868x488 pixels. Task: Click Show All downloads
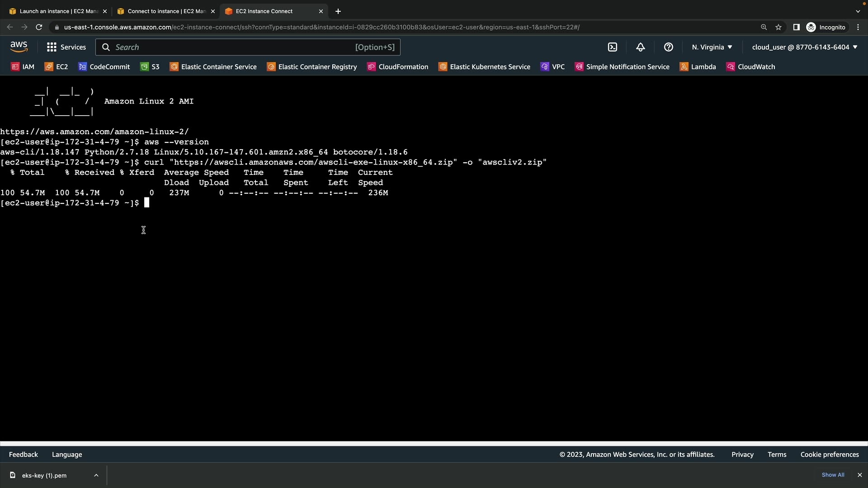coord(833,475)
